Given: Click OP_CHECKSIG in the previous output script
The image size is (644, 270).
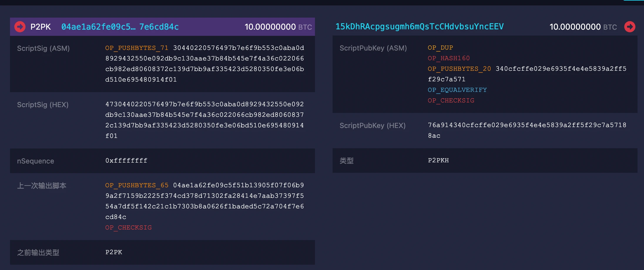Looking at the screenshot, I should [128, 227].
